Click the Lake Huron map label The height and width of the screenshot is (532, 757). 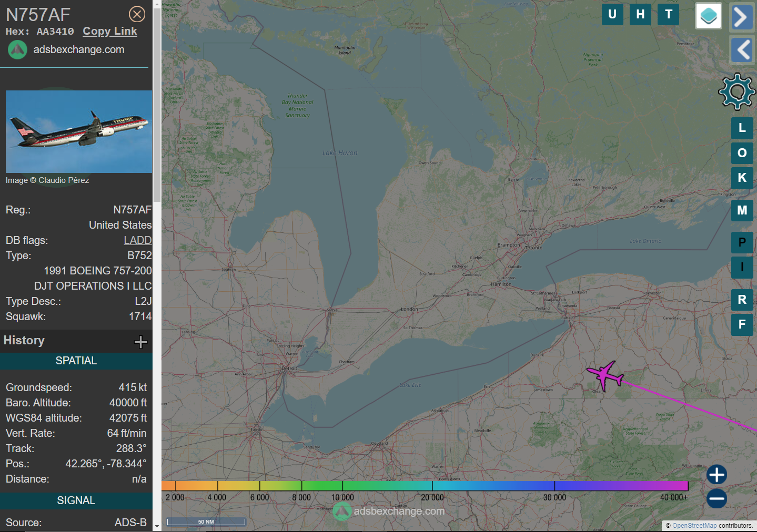click(340, 153)
